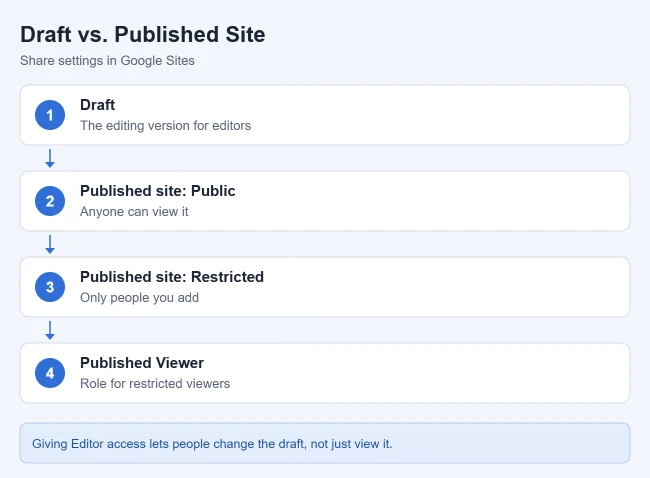Screen dimensions: 650x478
Task: Click the step 2 circle badge
Action: (x=50, y=201)
